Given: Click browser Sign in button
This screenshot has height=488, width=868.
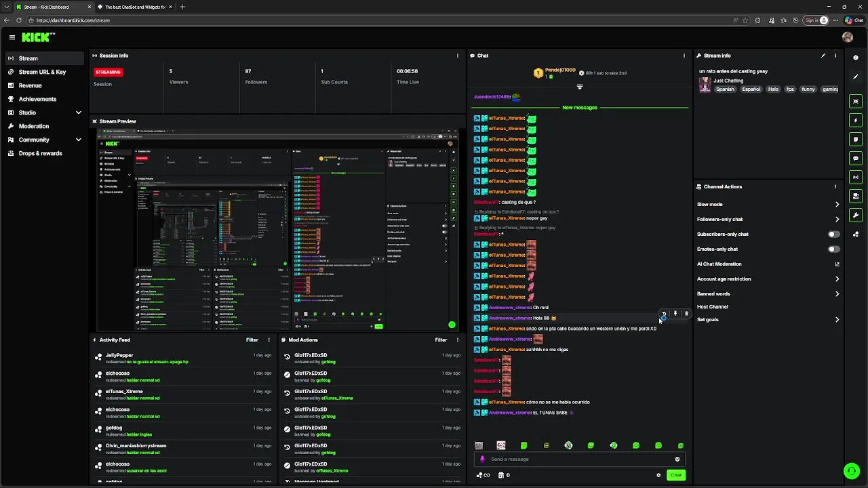Looking at the screenshot, I should [x=816, y=20].
